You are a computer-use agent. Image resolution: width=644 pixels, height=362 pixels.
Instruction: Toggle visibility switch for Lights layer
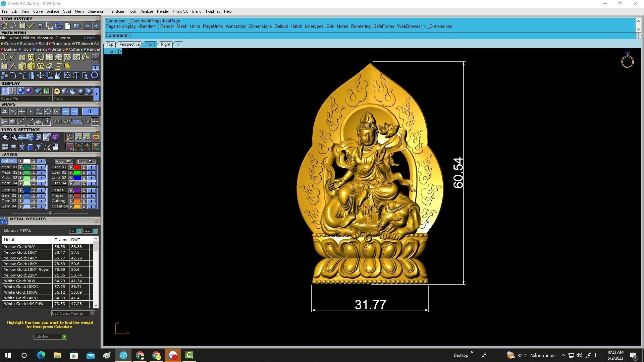(x=41, y=161)
